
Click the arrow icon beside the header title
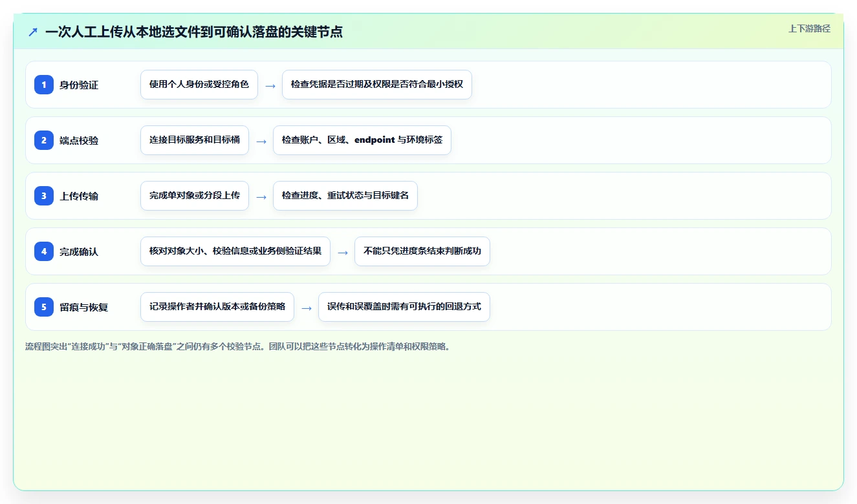pyautogui.click(x=33, y=32)
